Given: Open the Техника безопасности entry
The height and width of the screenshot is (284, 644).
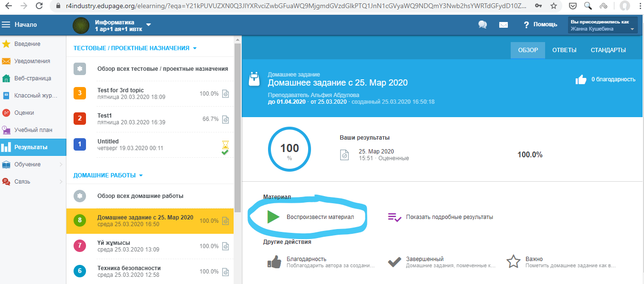Looking at the screenshot, I should pyautogui.click(x=150, y=272).
